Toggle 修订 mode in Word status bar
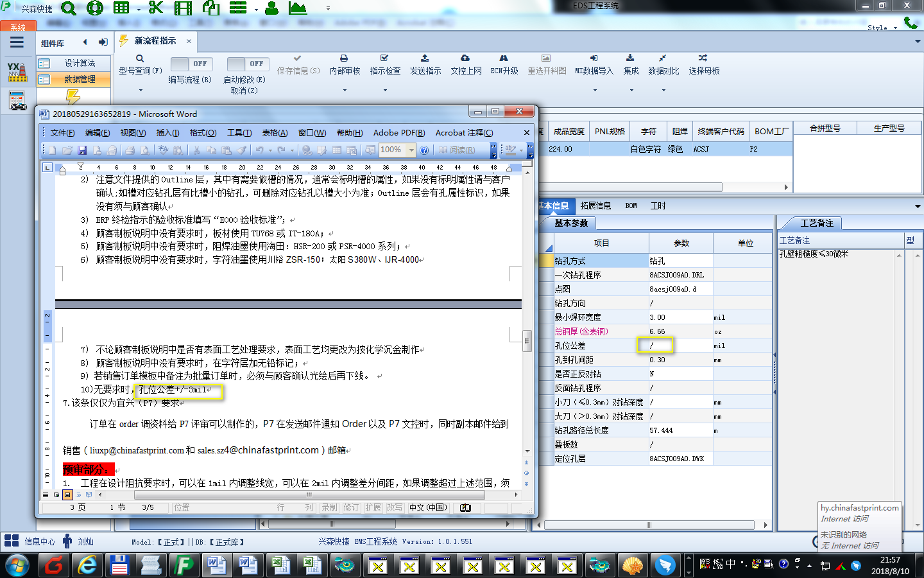 click(x=351, y=507)
